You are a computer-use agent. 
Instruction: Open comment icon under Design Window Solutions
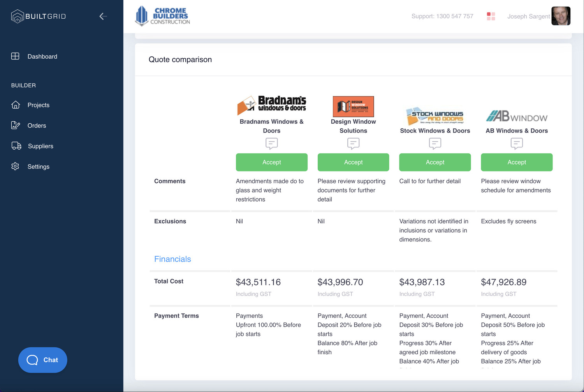coord(353,143)
